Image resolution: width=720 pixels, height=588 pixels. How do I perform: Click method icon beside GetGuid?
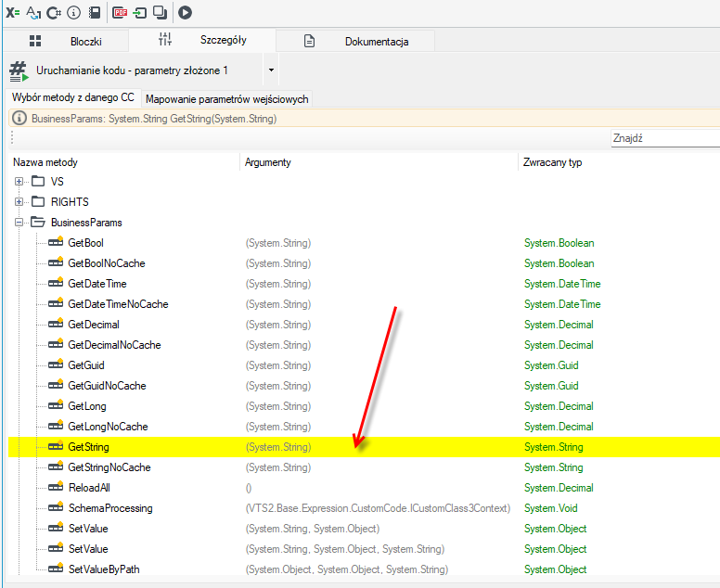(x=56, y=364)
